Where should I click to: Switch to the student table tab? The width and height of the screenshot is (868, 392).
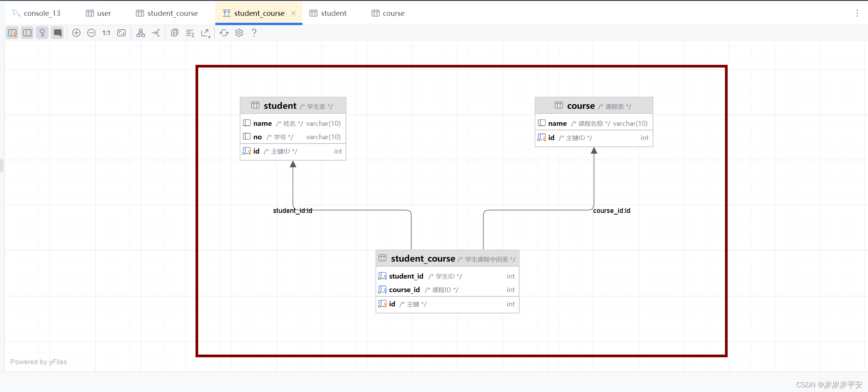click(x=328, y=13)
